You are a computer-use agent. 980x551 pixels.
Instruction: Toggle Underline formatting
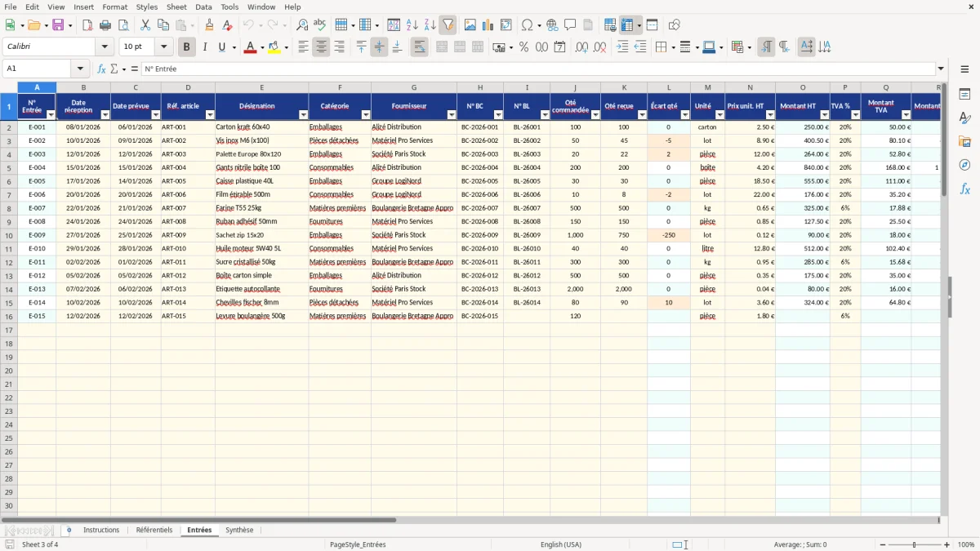220,47
